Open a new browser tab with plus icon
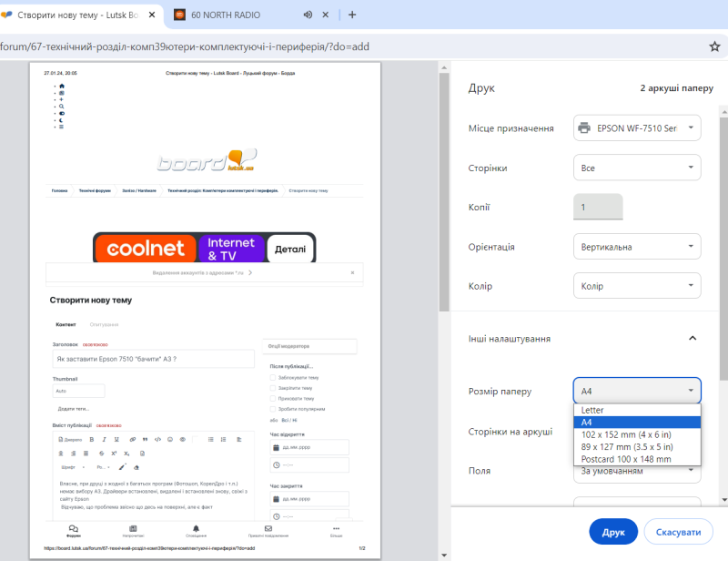Screen dimensions: 728x561 point(352,15)
